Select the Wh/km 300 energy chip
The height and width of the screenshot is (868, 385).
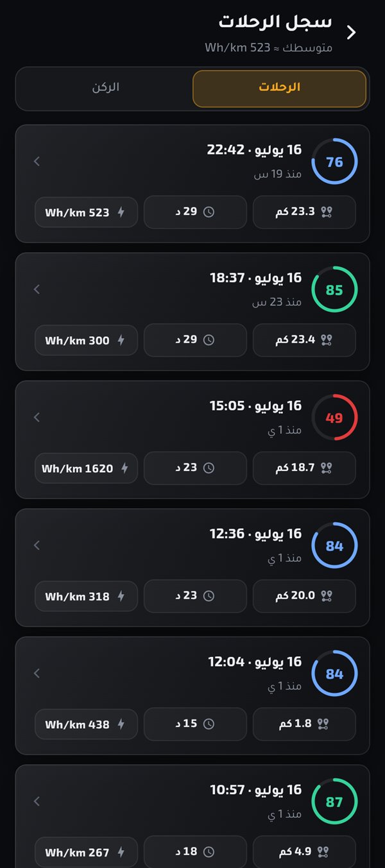(x=86, y=341)
